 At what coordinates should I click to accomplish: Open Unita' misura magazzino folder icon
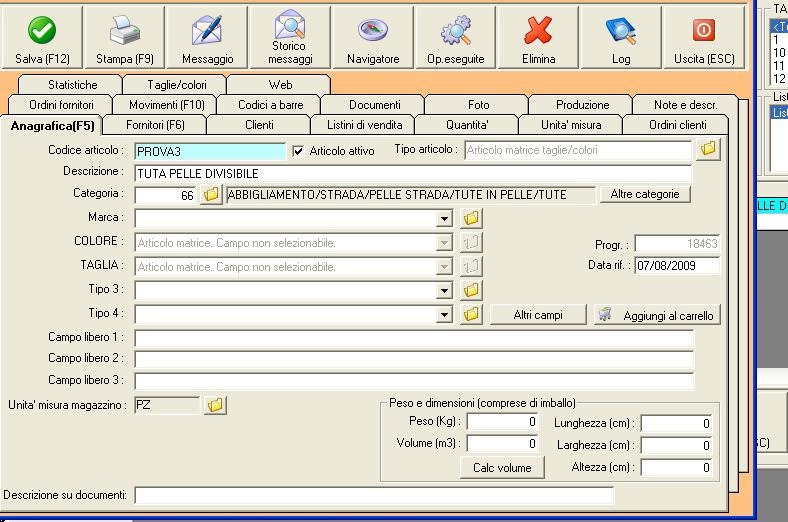(x=215, y=405)
